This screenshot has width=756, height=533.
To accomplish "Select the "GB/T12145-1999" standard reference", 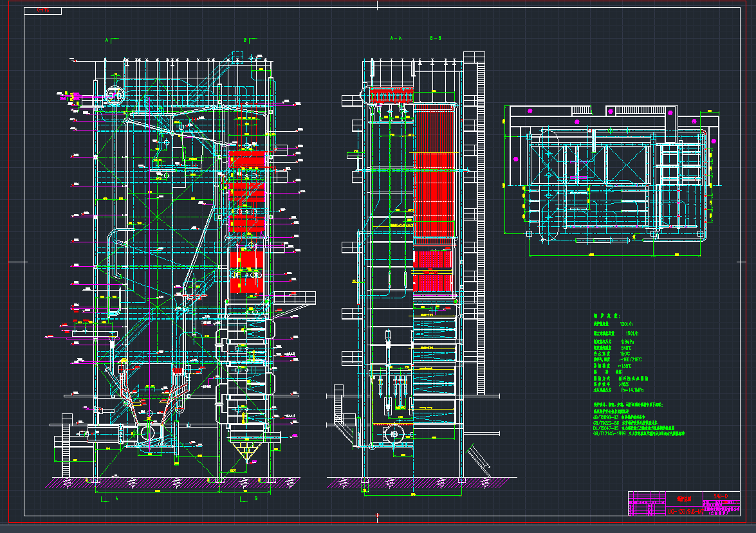I will click(609, 434).
